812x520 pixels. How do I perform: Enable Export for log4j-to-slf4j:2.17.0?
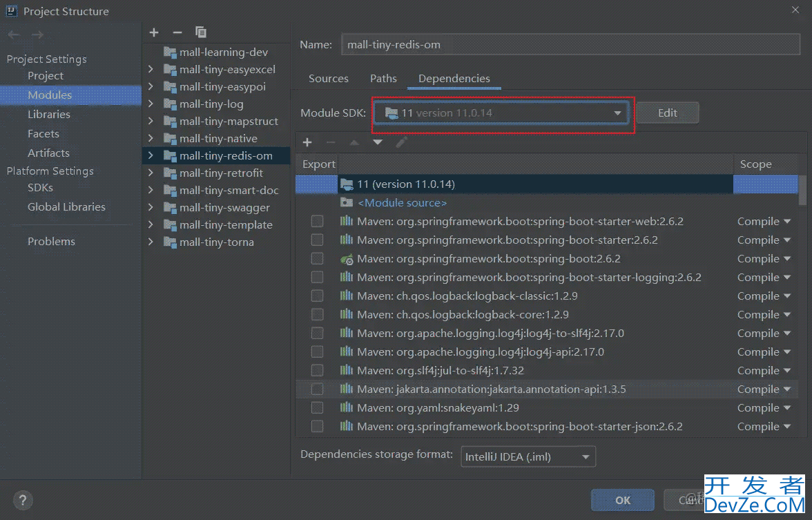[x=317, y=333]
